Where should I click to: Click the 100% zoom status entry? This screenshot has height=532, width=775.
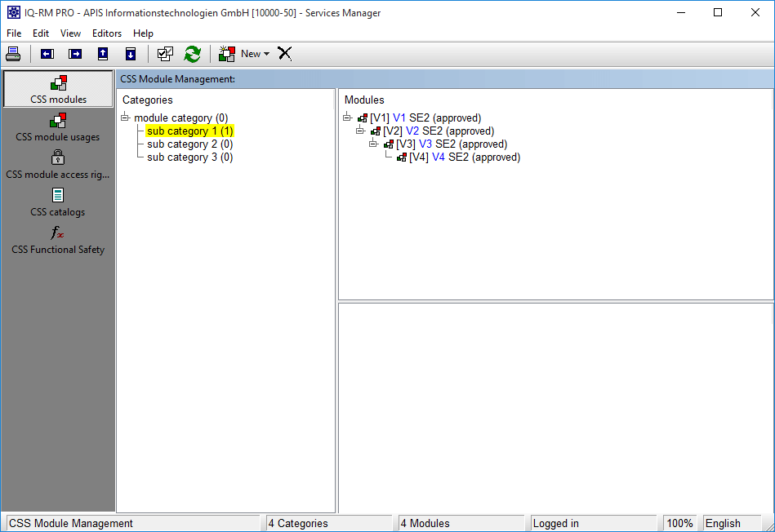680,523
